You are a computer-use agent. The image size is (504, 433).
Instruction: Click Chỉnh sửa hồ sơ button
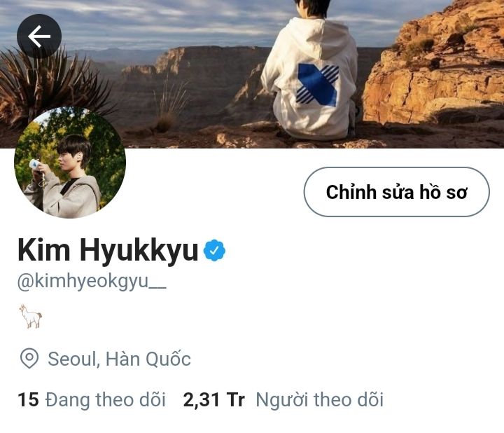(x=397, y=192)
